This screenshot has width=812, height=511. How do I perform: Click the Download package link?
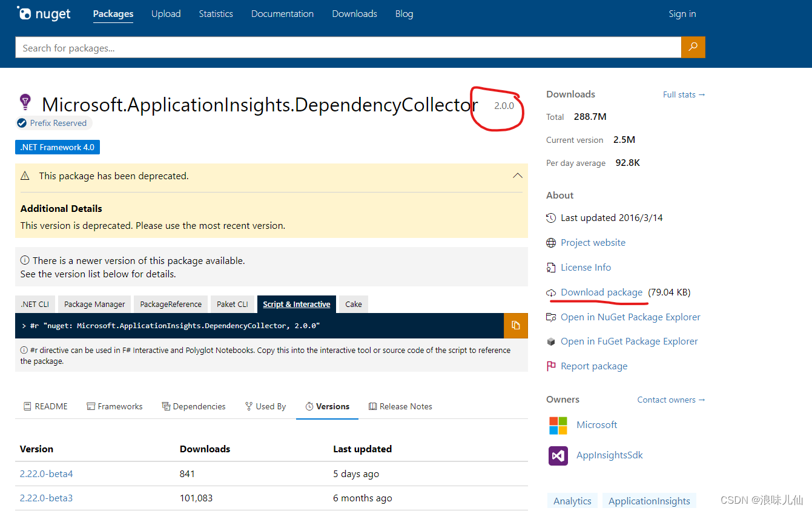601,292
